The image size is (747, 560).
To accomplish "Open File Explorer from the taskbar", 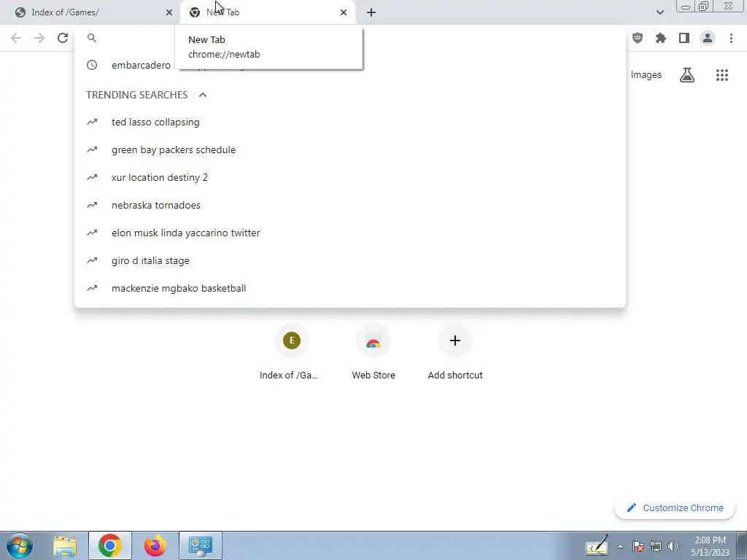I will click(65, 545).
